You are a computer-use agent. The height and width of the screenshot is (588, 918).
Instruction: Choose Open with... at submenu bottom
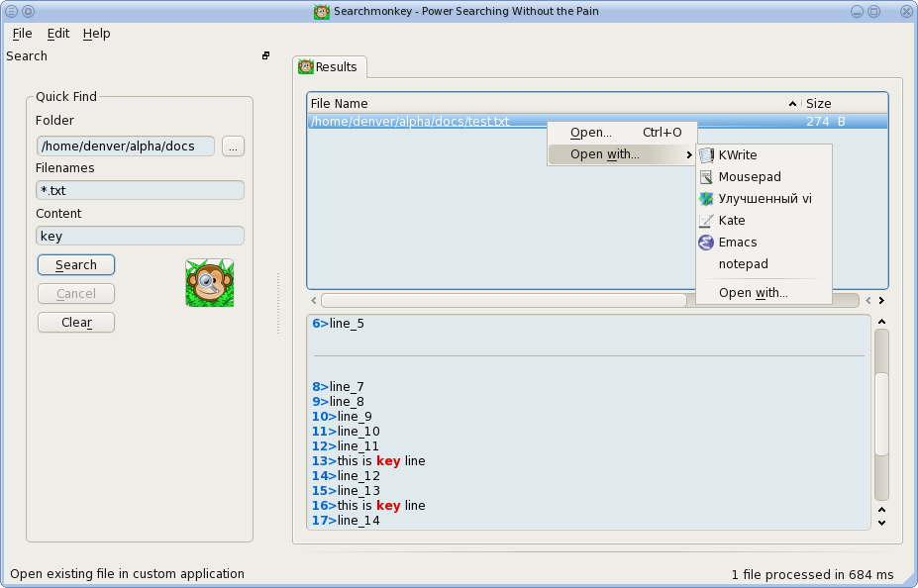(x=764, y=293)
